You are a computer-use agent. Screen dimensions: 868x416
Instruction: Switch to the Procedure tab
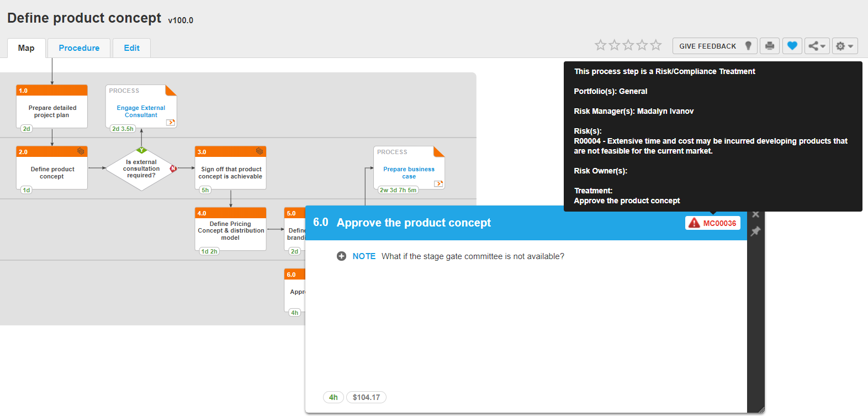79,48
